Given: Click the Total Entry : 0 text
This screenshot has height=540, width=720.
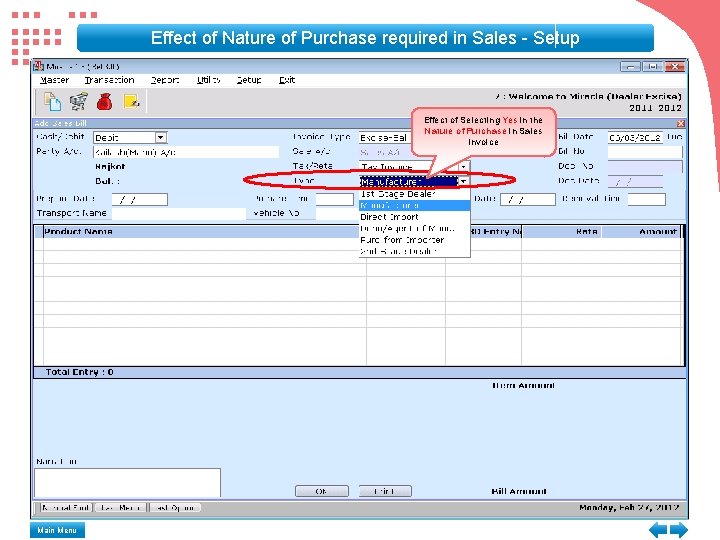Looking at the screenshot, I should pyautogui.click(x=79, y=372).
